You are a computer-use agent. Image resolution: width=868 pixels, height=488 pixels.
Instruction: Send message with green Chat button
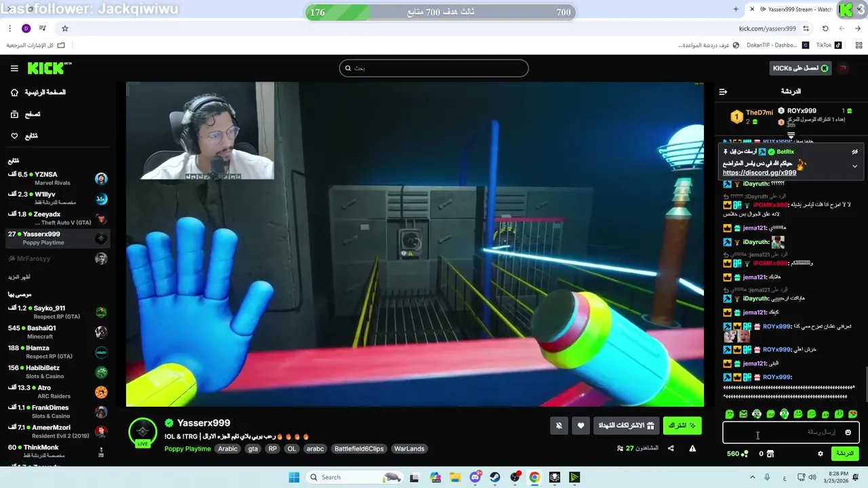pos(844,453)
